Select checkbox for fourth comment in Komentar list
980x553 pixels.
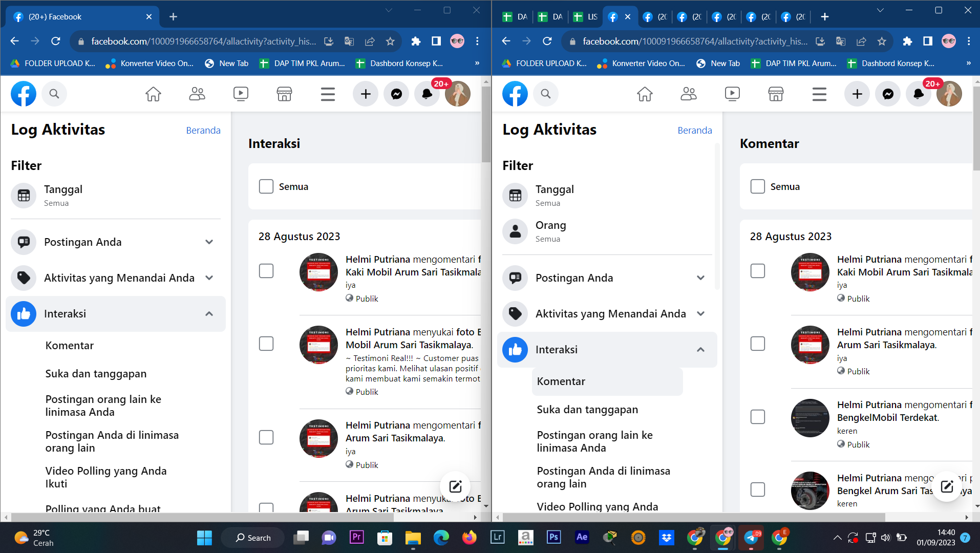[758, 490]
